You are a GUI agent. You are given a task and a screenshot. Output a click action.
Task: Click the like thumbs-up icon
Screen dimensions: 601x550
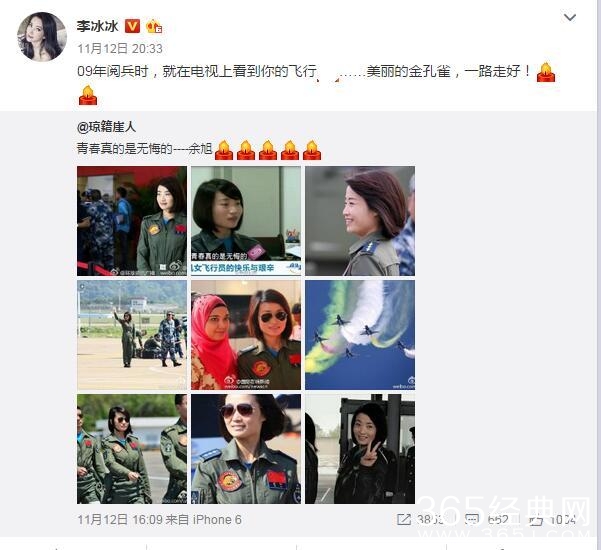pos(537,520)
